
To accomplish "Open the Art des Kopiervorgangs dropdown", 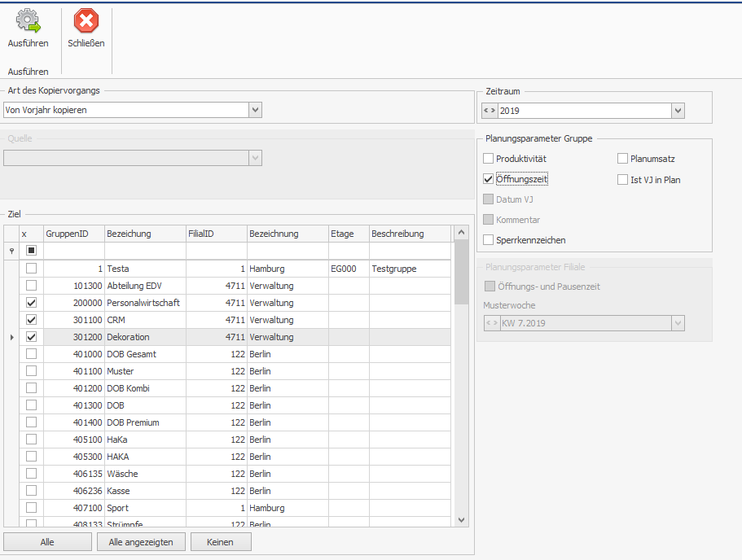I will pos(255,110).
